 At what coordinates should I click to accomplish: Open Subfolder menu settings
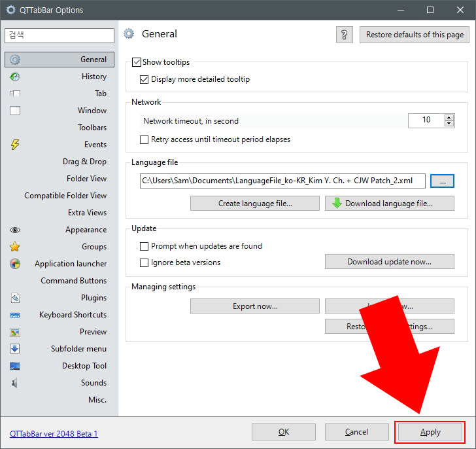pos(59,349)
